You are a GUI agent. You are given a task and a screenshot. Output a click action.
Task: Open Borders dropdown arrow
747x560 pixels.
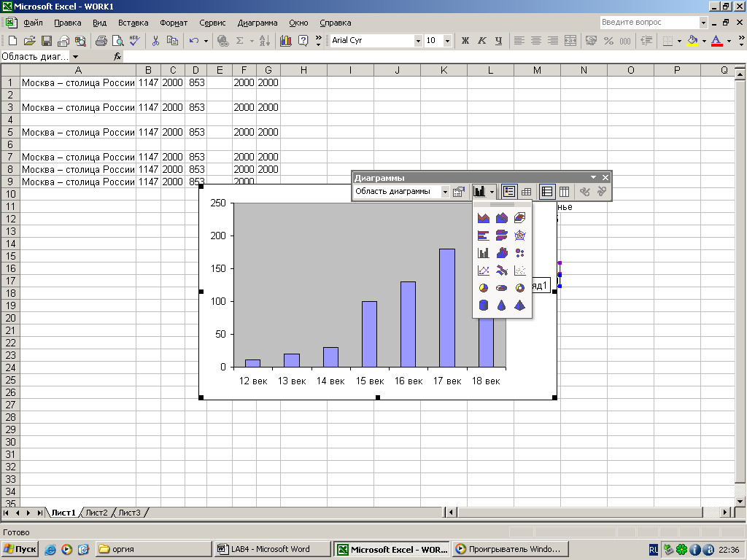pos(679,41)
